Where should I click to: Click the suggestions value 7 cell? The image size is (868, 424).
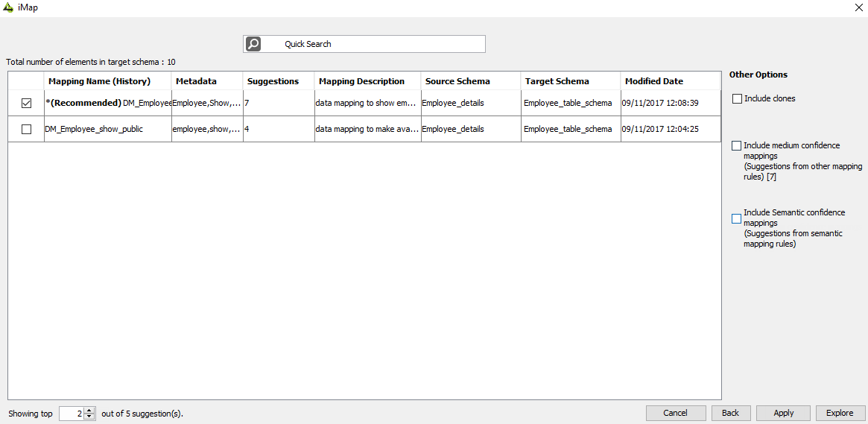point(279,103)
